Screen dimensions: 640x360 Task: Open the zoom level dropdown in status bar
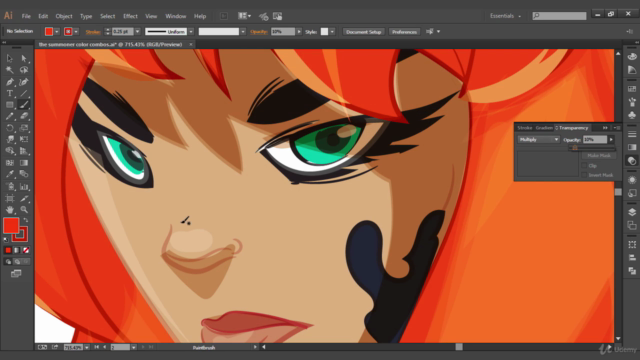(x=87, y=347)
